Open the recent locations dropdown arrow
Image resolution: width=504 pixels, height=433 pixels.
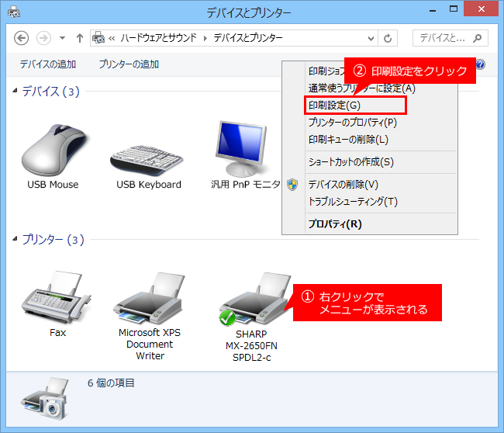coord(62,38)
